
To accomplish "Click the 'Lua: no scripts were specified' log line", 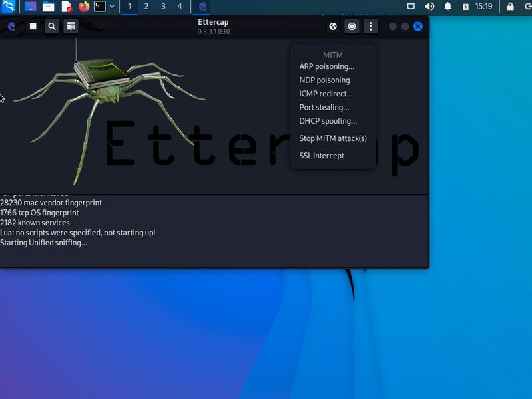I will coord(78,233).
